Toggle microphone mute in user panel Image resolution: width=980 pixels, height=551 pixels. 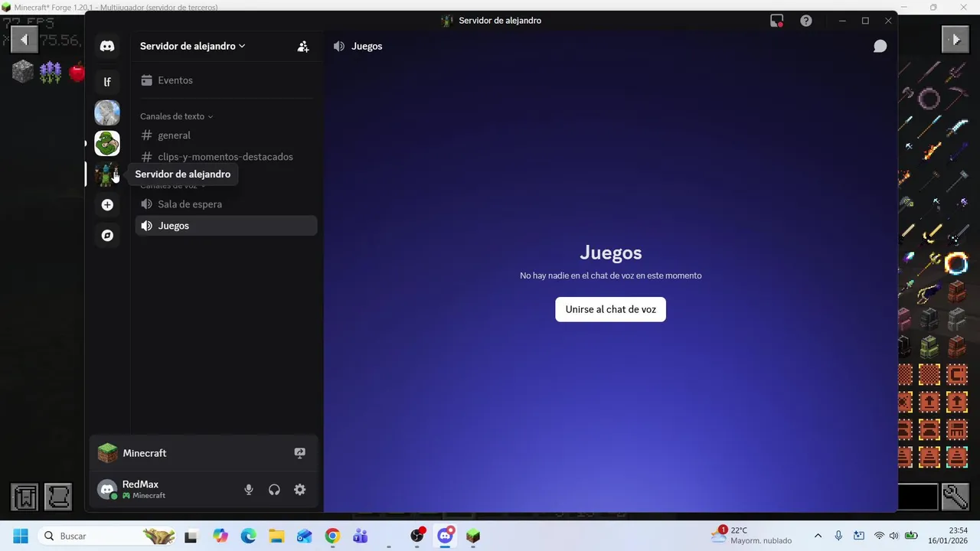coord(249,490)
